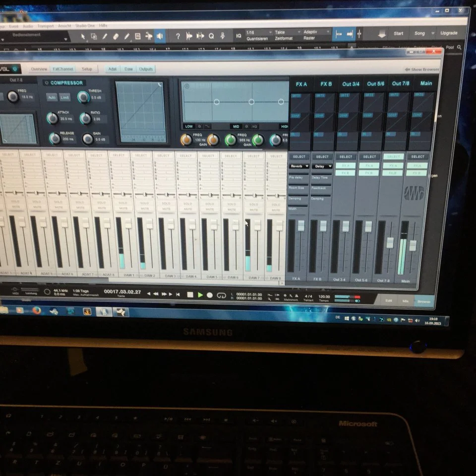The image size is (476, 476).
Task: Activate the speaker listen tool
Action: (160, 36)
